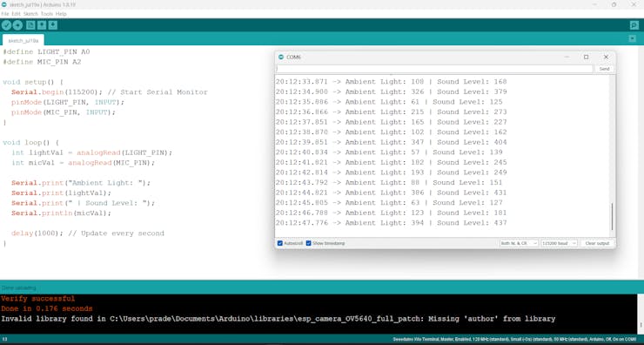Open the 115200 baud rate dropdown

coord(559,243)
